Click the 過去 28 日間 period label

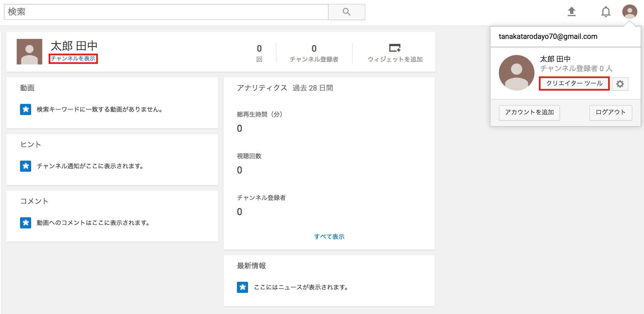(x=313, y=88)
